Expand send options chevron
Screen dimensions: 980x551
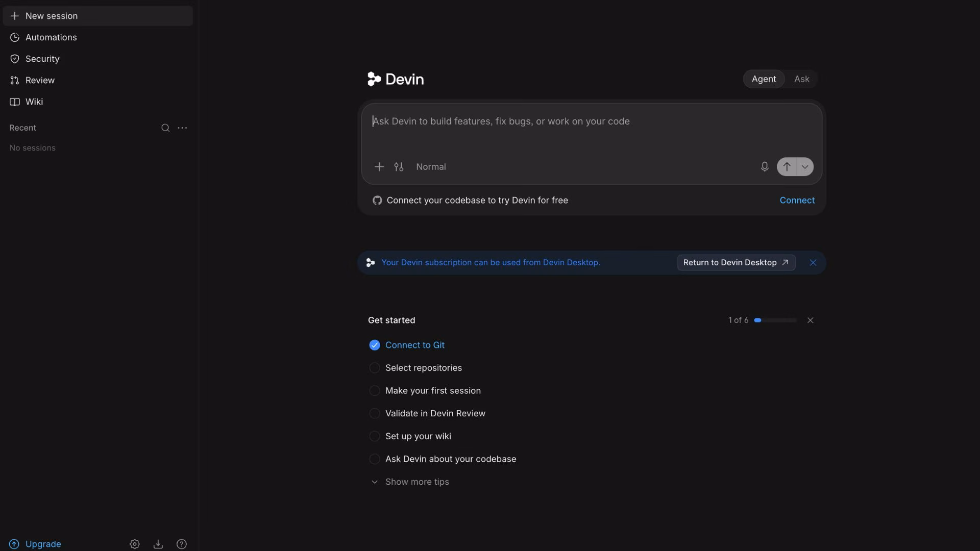[x=805, y=167]
